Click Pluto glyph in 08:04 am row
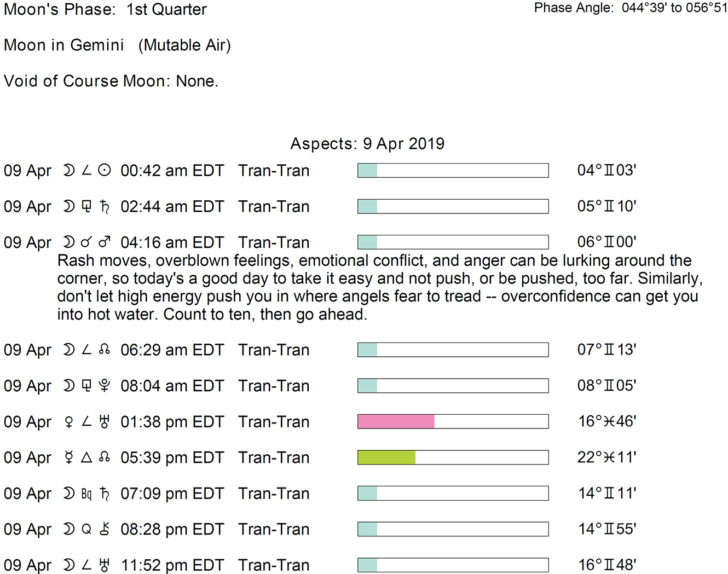 pos(105,386)
